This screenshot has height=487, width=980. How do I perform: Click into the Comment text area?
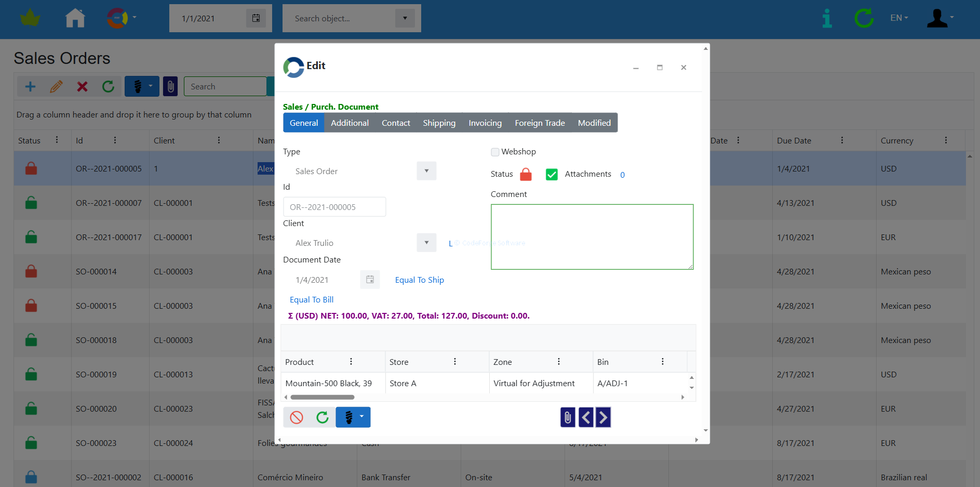pos(592,237)
